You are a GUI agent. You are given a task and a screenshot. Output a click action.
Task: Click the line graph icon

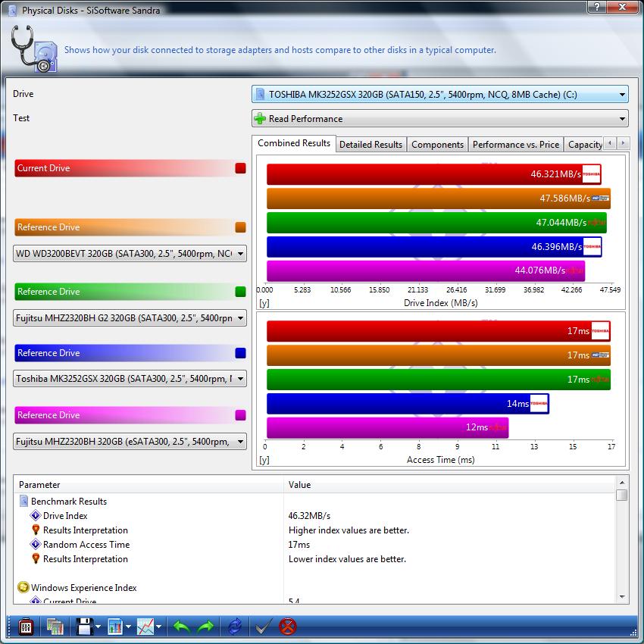coord(145,627)
